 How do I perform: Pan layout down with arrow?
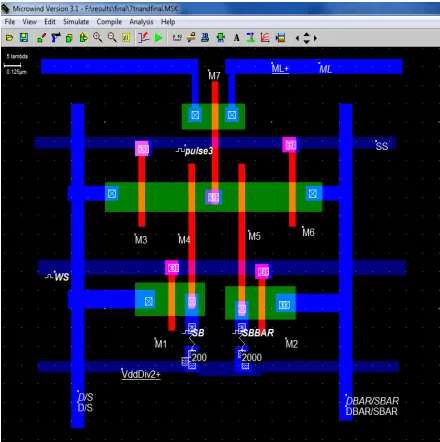coord(306,42)
